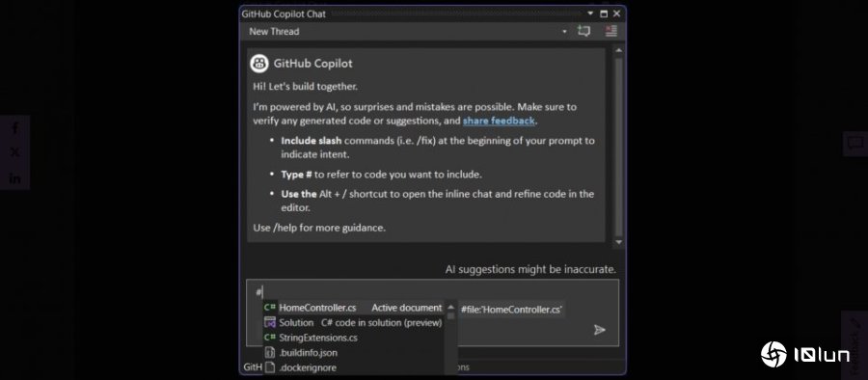Image resolution: width=868 pixels, height=380 pixels.
Task: Click the GitHub Copilot avatar icon
Action: pos(259,63)
